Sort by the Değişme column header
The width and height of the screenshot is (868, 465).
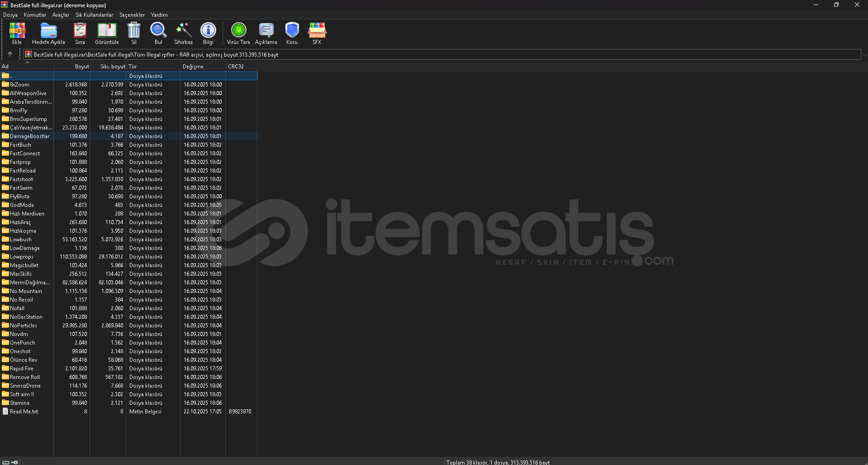[x=203, y=67]
